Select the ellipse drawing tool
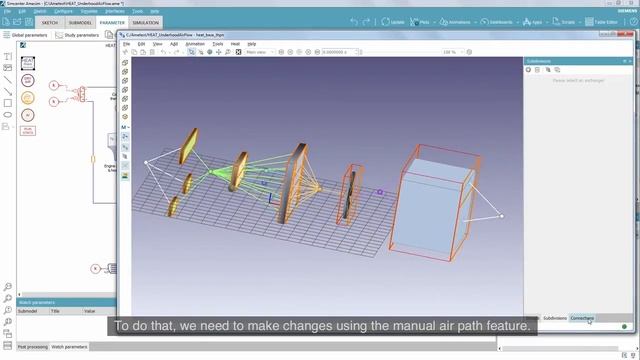640x360 pixels. [x=8, y=115]
